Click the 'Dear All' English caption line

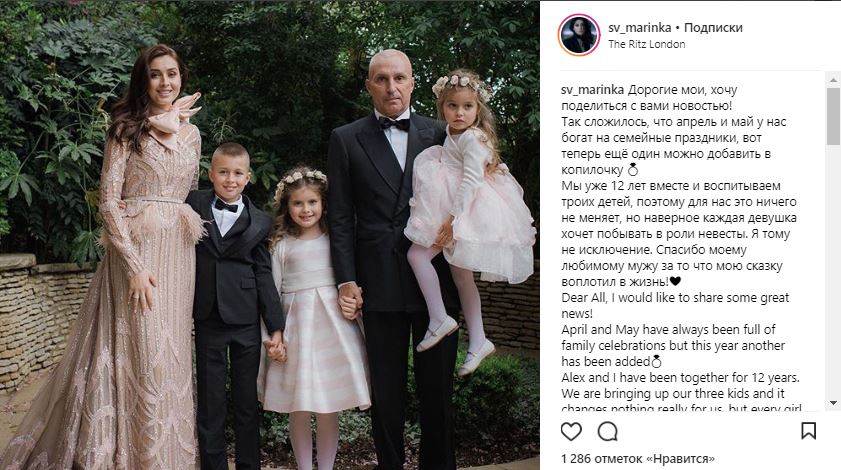click(x=675, y=298)
